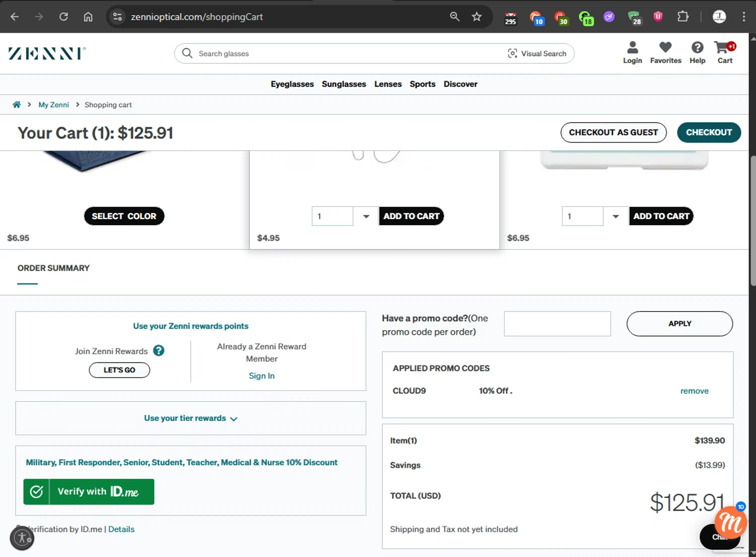
Task: Add the right $6.95 item to cart
Action: tap(661, 216)
